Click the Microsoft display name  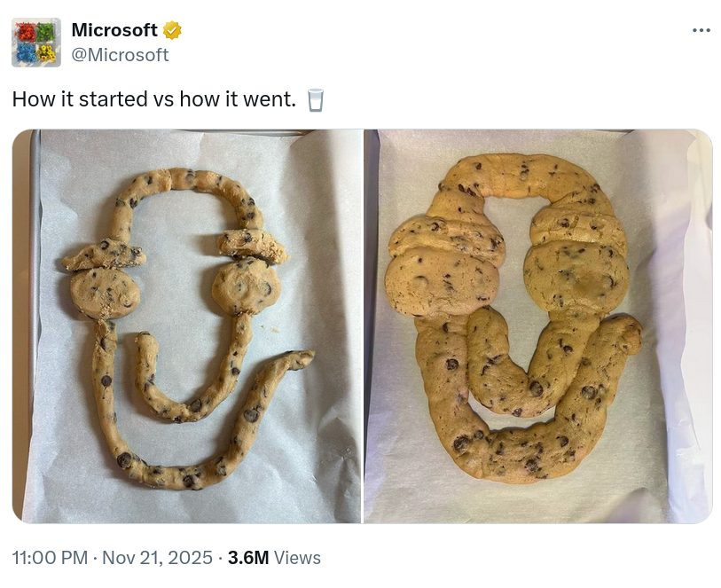[x=114, y=30]
